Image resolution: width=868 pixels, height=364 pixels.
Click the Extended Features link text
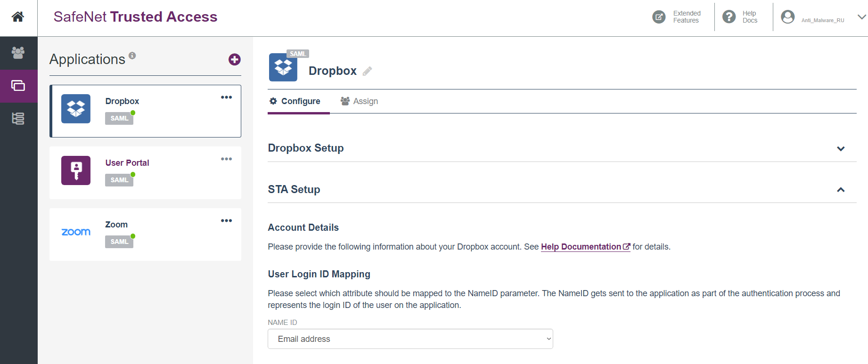[x=687, y=17]
